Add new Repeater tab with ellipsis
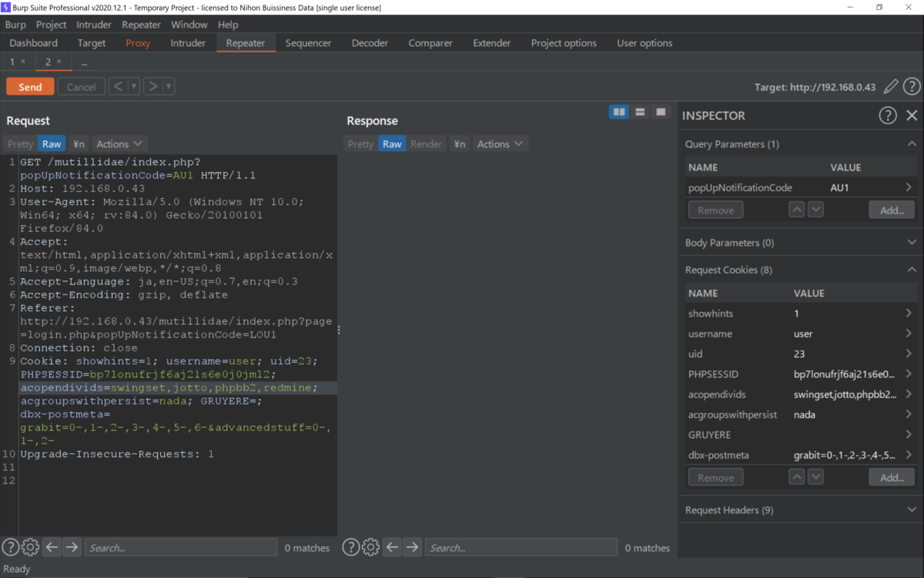924x578 pixels. (84, 62)
